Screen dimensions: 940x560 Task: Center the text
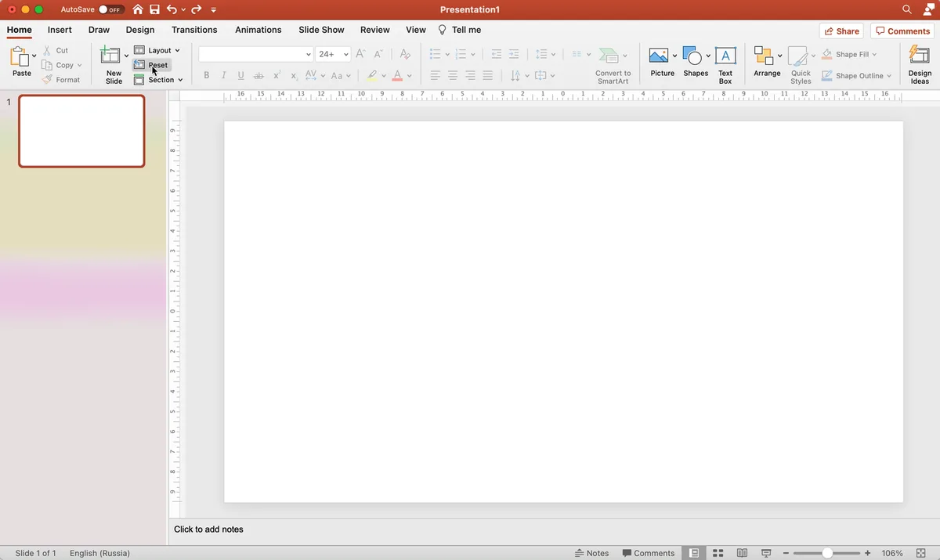453,76
